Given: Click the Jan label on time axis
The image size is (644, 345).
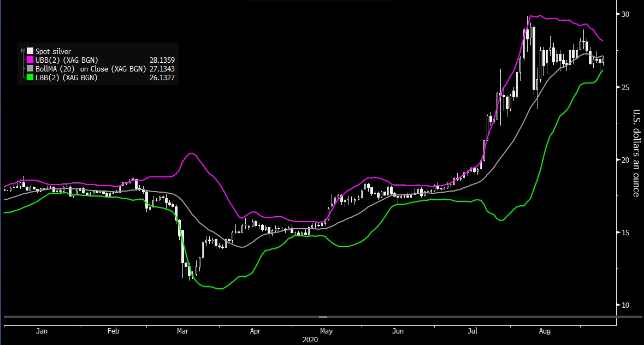Looking at the screenshot, I should (42, 331).
